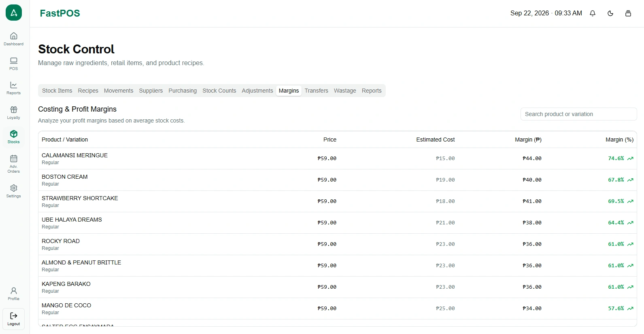Open the Suppliers tab
Image resolution: width=644 pixels, height=334 pixels.
pos(151,91)
